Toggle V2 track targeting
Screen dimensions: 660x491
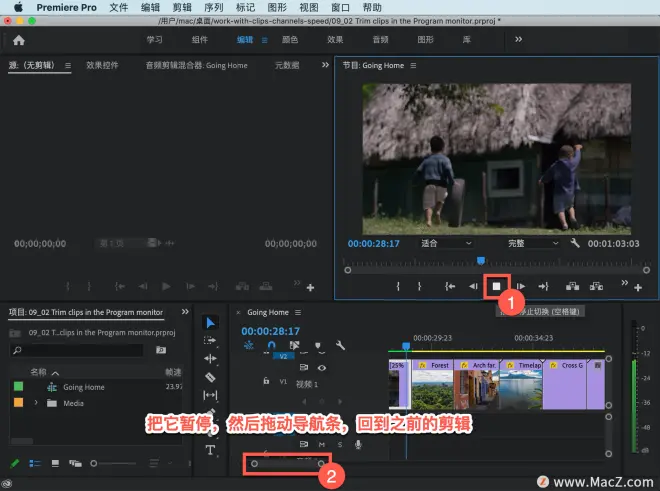point(283,357)
